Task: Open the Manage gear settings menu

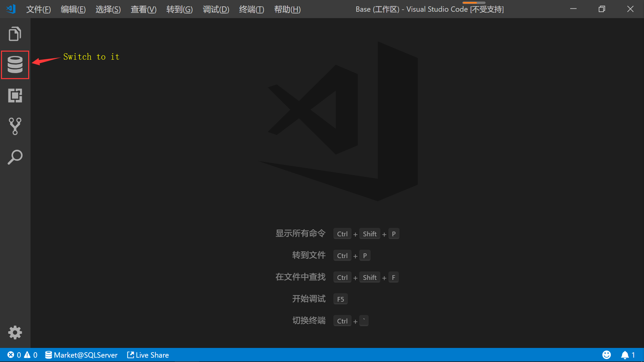Action: pyautogui.click(x=15, y=333)
